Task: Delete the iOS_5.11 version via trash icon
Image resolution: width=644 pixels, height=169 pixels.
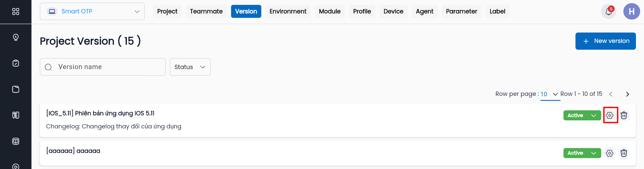Action: click(624, 115)
